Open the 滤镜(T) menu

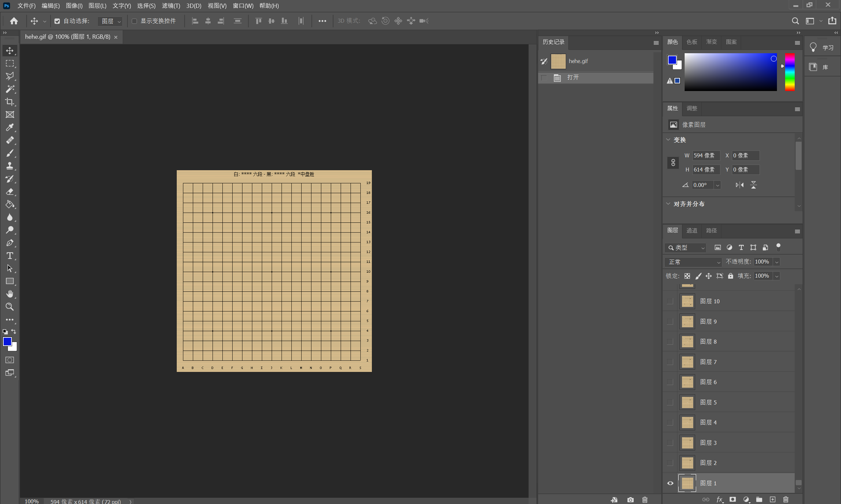coord(171,6)
